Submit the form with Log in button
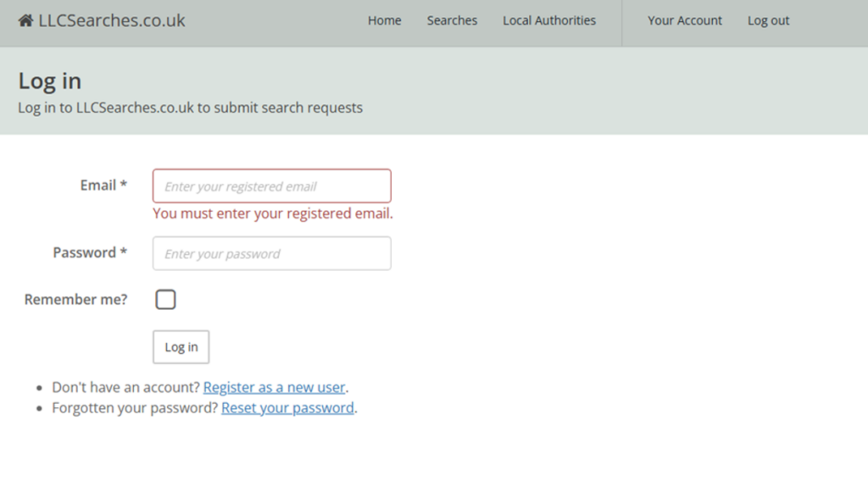Screen dimensions: 868x498 [181, 347]
